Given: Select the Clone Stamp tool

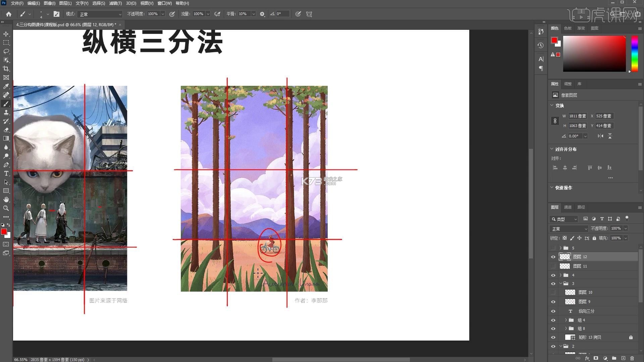Looking at the screenshot, I should pyautogui.click(x=6, y=112).
